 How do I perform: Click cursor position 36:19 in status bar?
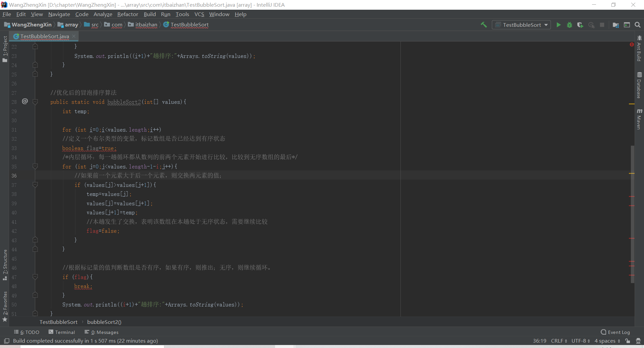coord(539,341)
